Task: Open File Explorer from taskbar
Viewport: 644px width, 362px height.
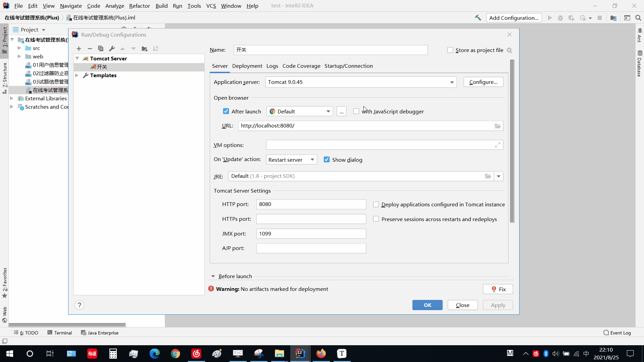Action: (x=279, y=354)
